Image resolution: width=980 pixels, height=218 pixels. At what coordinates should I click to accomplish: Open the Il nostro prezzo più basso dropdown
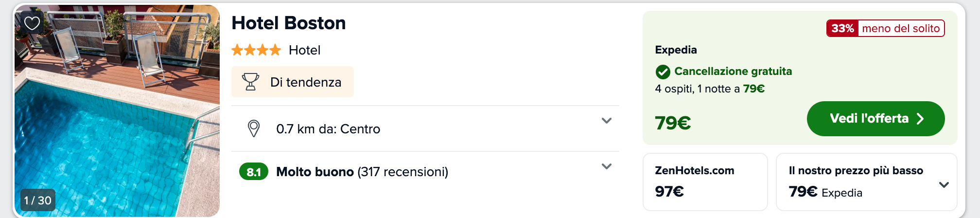click(944, 185)
